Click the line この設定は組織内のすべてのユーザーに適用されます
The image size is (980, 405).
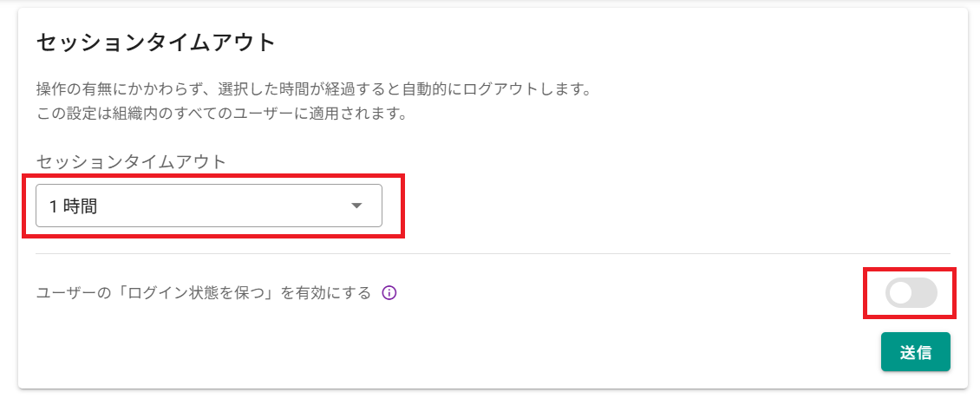coord(221,113)
